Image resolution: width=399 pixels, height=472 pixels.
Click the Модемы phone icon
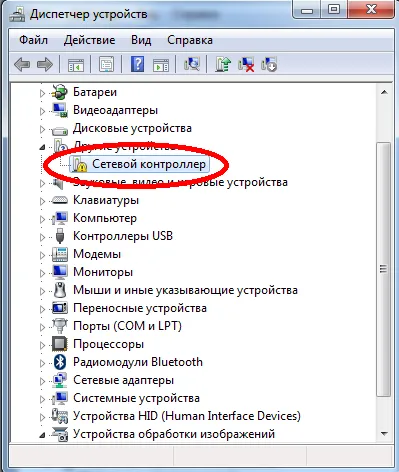coord(60,254)
